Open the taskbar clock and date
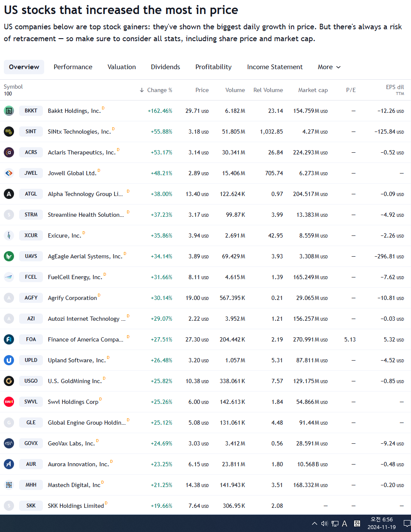 coord(382,523)
